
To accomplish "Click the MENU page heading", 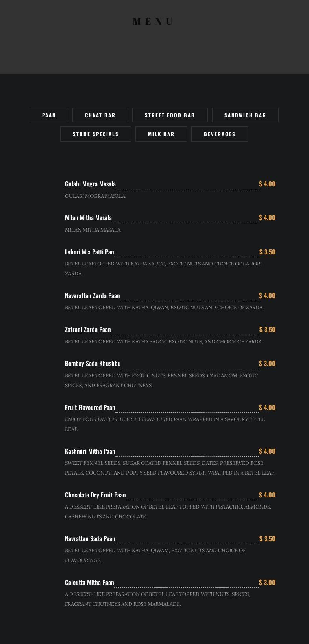I will [x=154, y=22].
